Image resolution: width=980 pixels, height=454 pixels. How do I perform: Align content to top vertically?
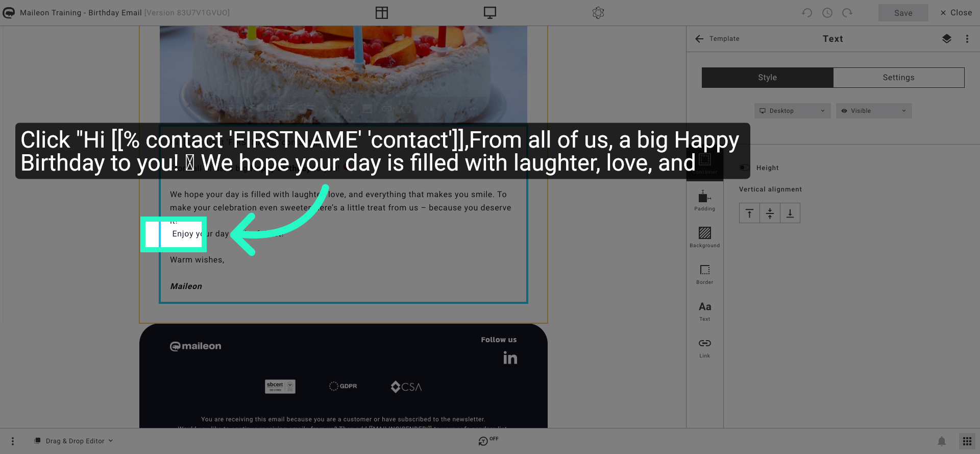pos(749,213)
